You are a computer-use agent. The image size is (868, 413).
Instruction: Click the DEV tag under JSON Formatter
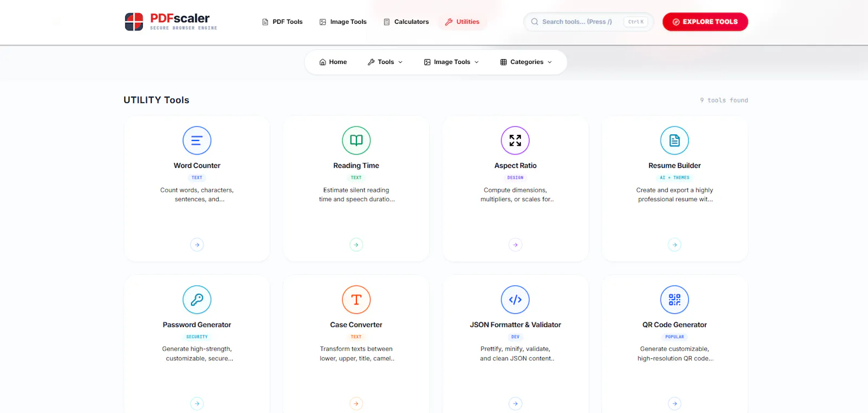coord(515,337)
